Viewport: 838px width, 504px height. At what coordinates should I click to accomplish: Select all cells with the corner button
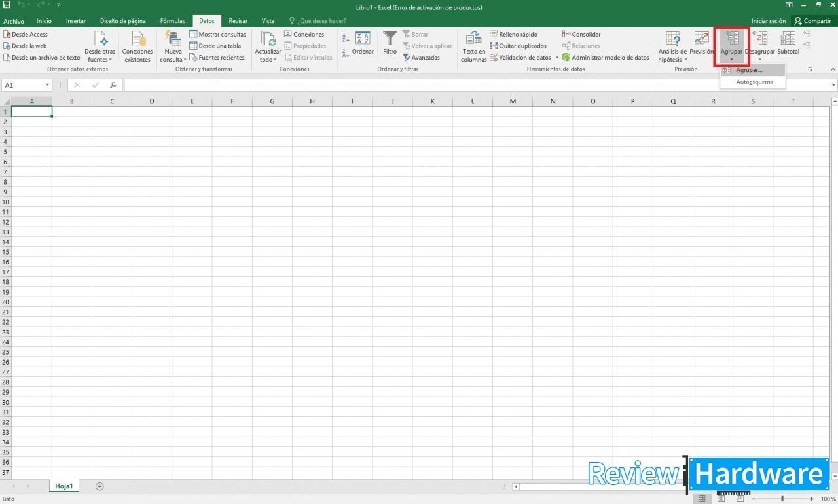(x=6, y=101)
